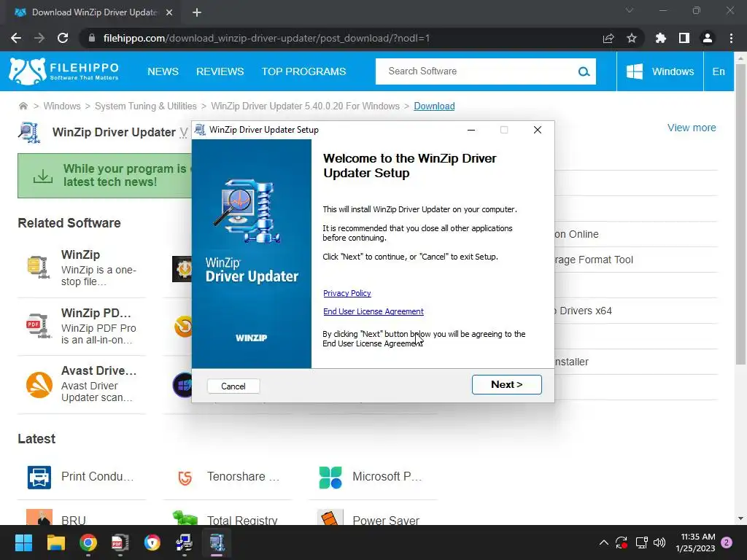
Task: Open WinZip Driver Updater taskbar icon
Action: pyautogui.click(x=217, y=542)
